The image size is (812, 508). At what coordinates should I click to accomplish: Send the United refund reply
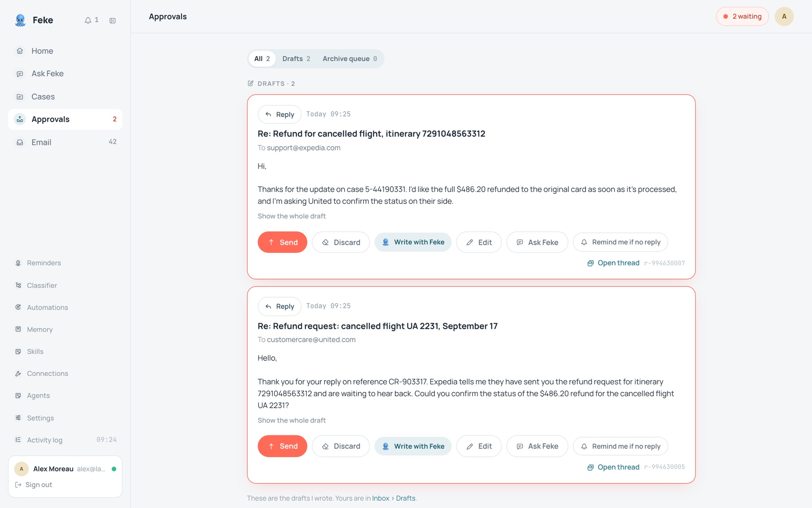click(282, 446)
